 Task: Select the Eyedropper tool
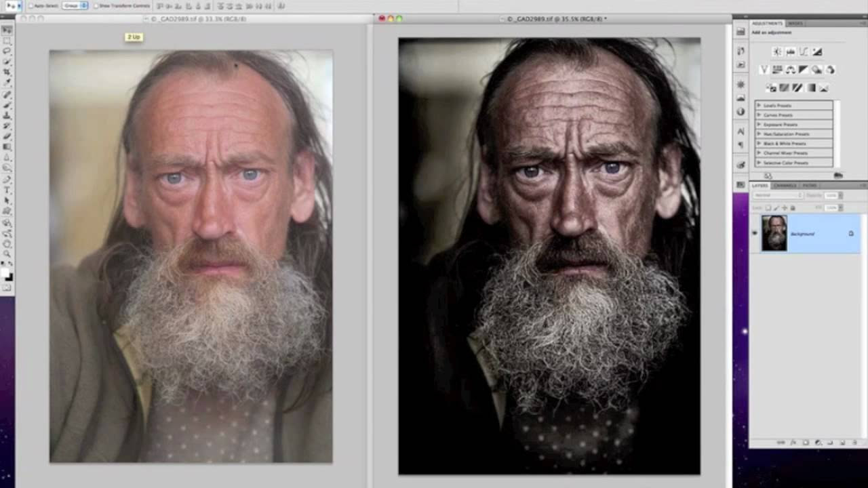pos(7,82)
